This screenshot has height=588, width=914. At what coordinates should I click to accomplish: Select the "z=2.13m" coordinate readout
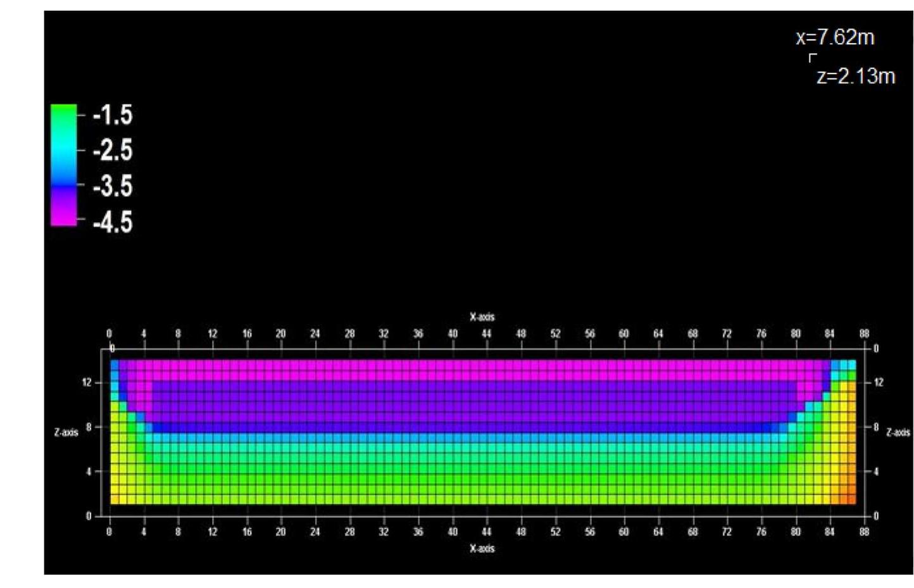pyautogui.click(x=856, y=76)
